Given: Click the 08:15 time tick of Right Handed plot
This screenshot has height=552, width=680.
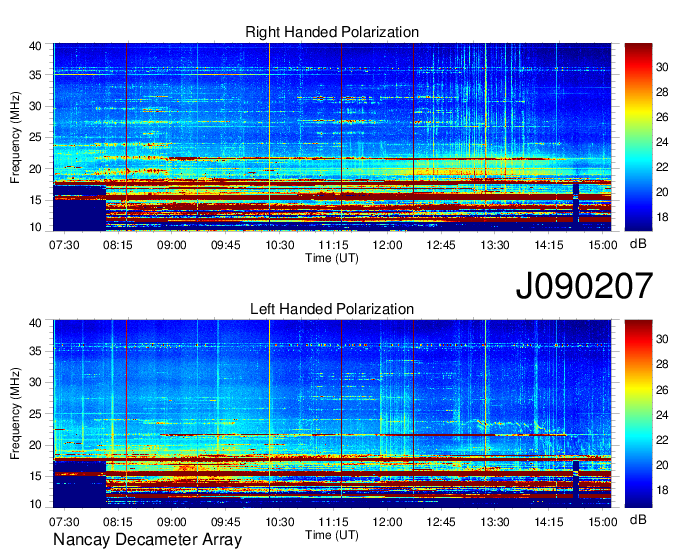Looking at the screenshot, I should (x=118, y=245).
